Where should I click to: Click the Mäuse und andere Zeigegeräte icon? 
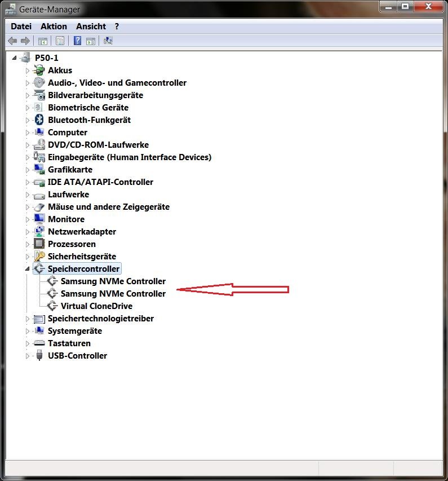click(x=39, y=207)
